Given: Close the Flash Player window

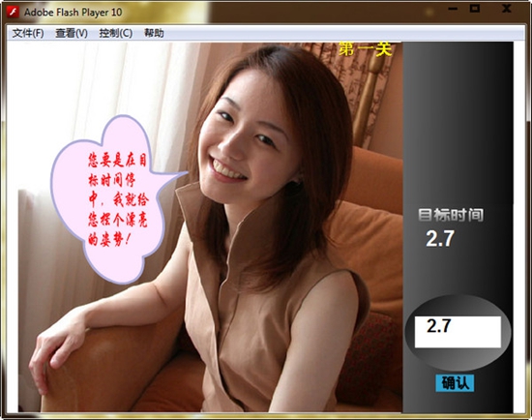Looking at the screenshot, I should [x=507, y=9].
